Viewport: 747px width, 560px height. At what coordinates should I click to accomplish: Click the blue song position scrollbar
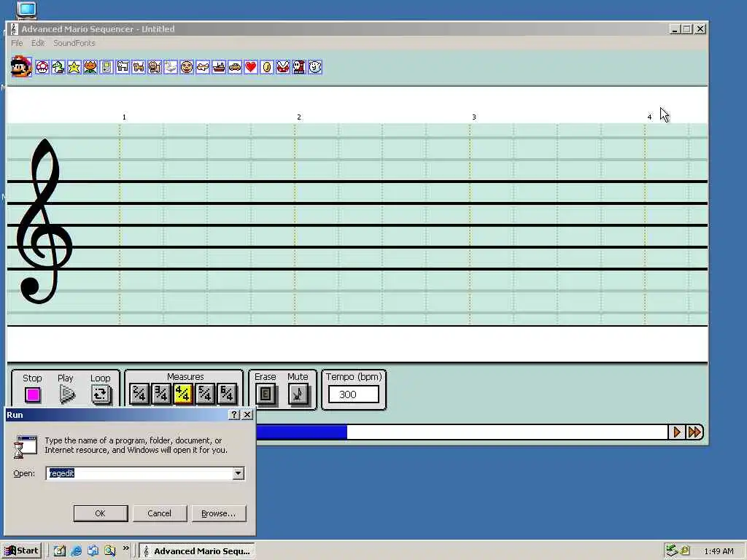[301, 432]
